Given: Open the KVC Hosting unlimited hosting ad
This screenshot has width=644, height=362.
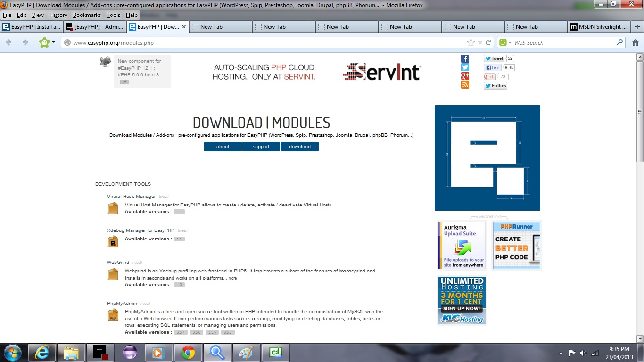Looking at the screenshot, I should click(462, 300).
